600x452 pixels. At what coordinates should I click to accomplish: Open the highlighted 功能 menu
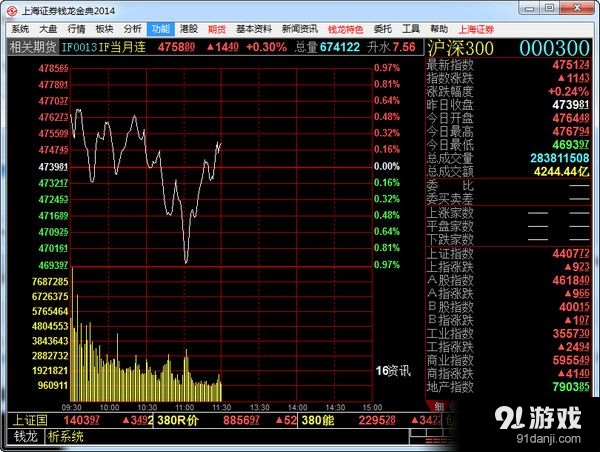click(161, 29)
